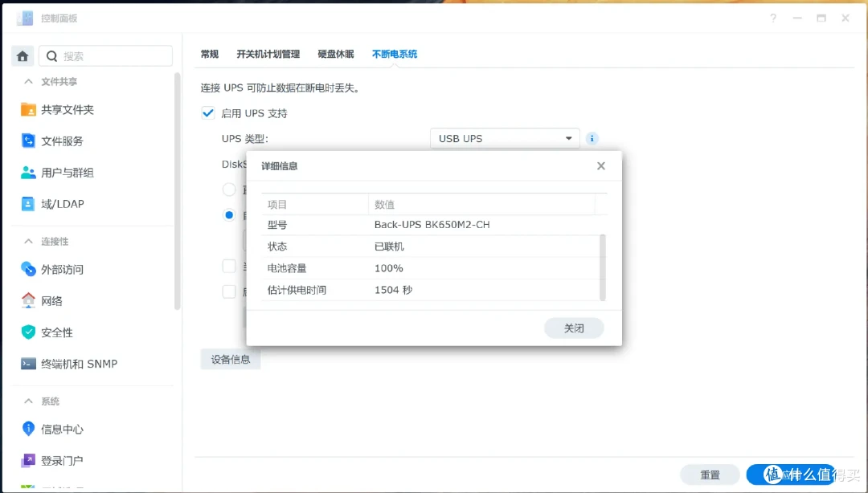Screen dimensions: 868x493
Task: Open the 网络 network icon
Action: (28, 300)
